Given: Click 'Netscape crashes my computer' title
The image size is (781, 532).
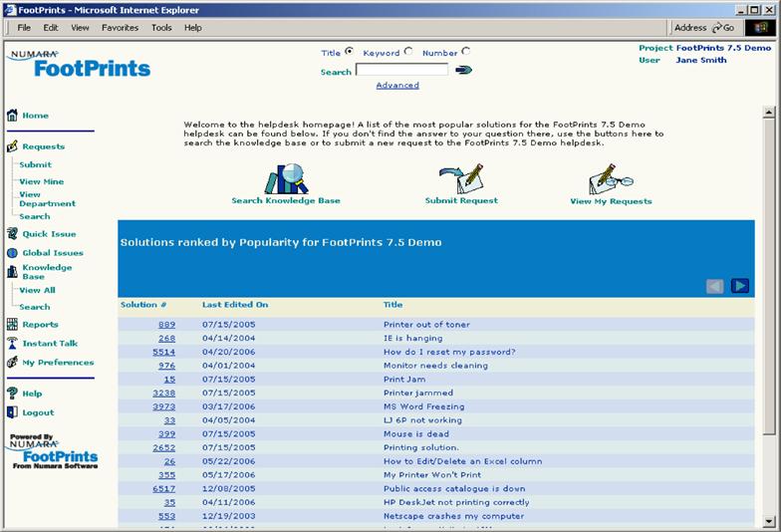Looking at the screenshot, I should (454, 516).
